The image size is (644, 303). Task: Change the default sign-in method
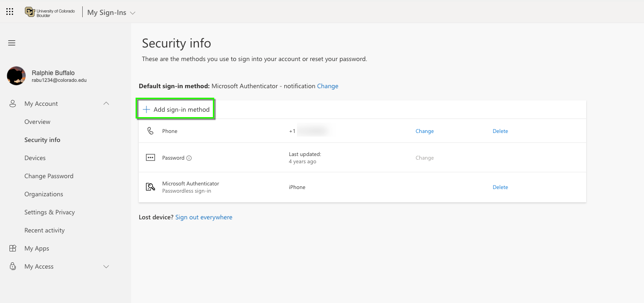(x=328, y=86)
